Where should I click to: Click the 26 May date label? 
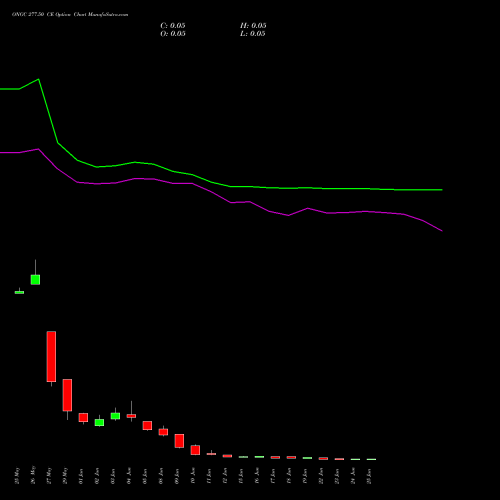(x=33, y=476)
